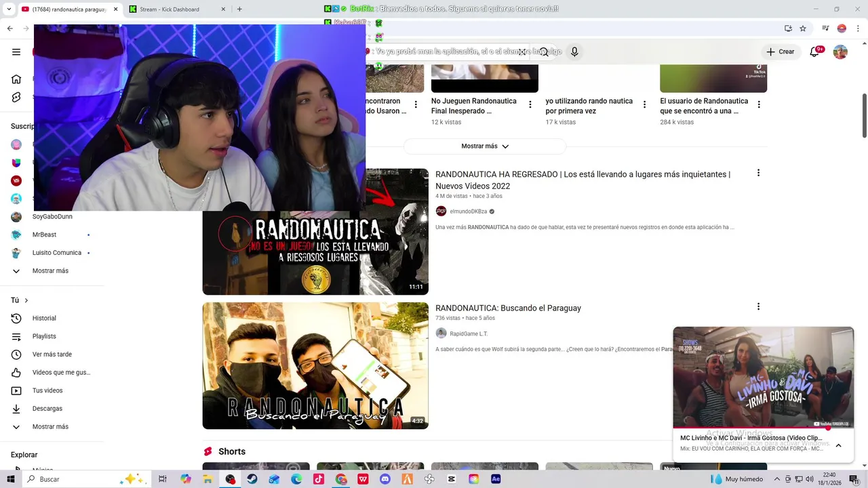Open the YouTube hamburger guide menu
The image size is (868, 488).
(16, 52)
